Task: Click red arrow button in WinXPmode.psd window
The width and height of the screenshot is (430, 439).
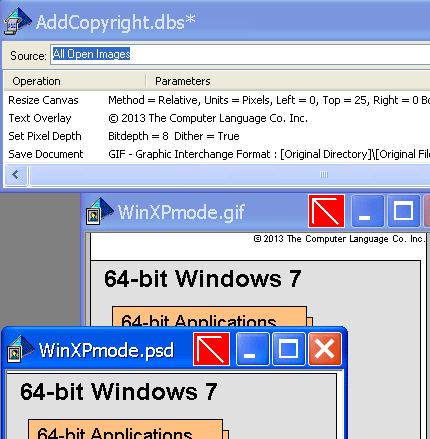Action: click(211, 349)
